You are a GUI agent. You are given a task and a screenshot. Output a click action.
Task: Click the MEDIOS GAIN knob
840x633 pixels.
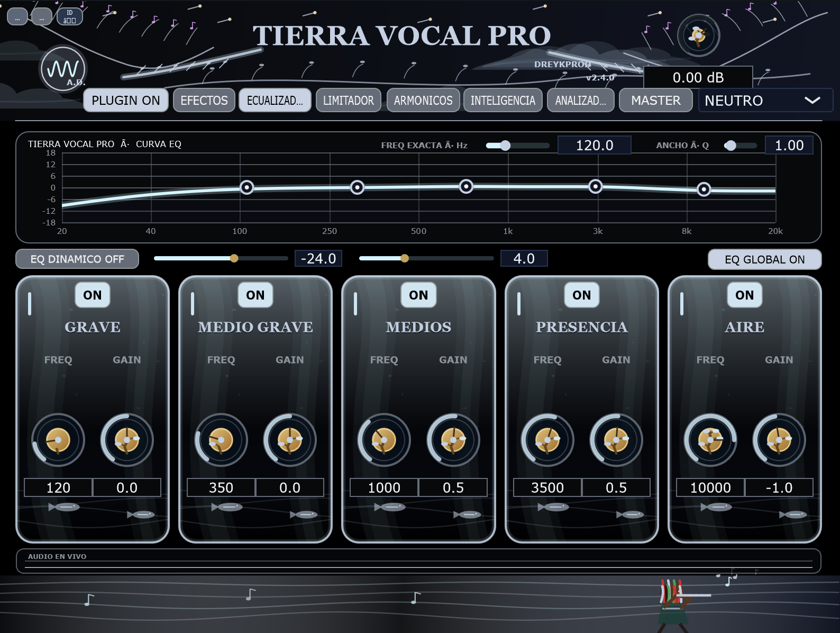pyautogui.click(x=453, y=440)
